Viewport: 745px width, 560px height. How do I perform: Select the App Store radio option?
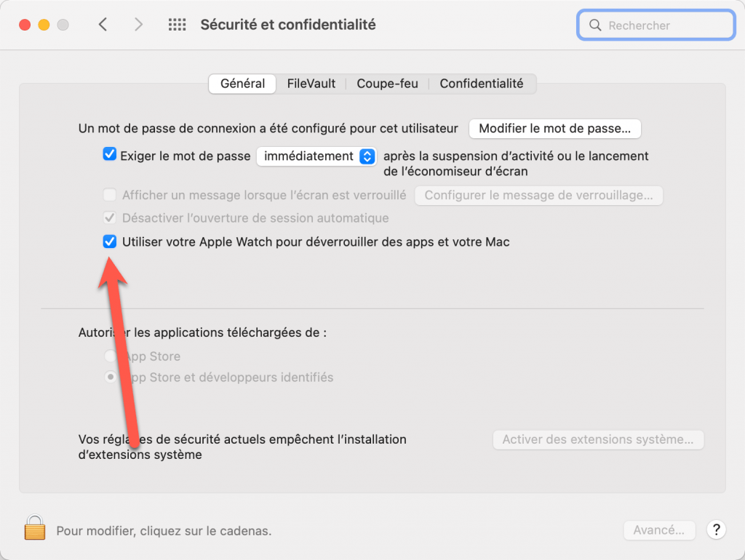pyautogui.click(x=111, y=356)
